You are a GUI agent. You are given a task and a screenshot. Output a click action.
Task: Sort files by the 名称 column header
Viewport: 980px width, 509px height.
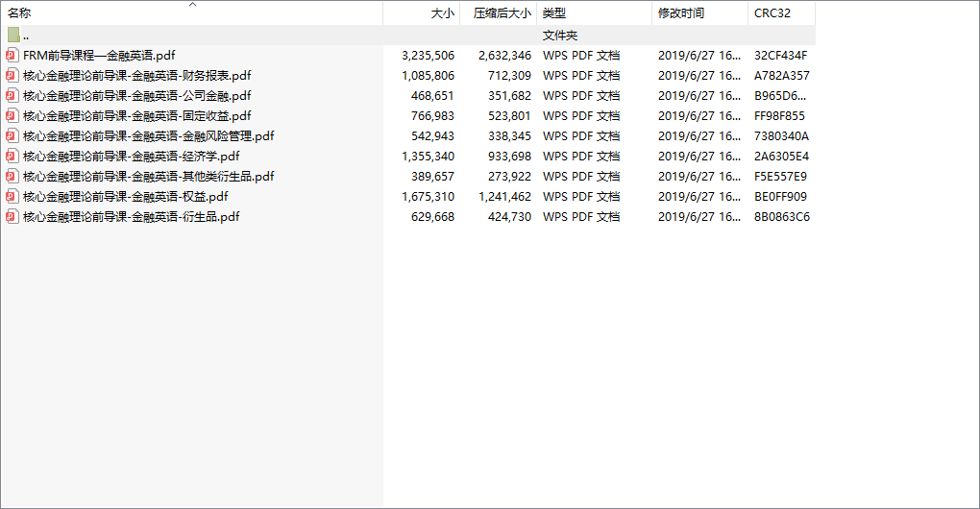(x=20, y=13)
